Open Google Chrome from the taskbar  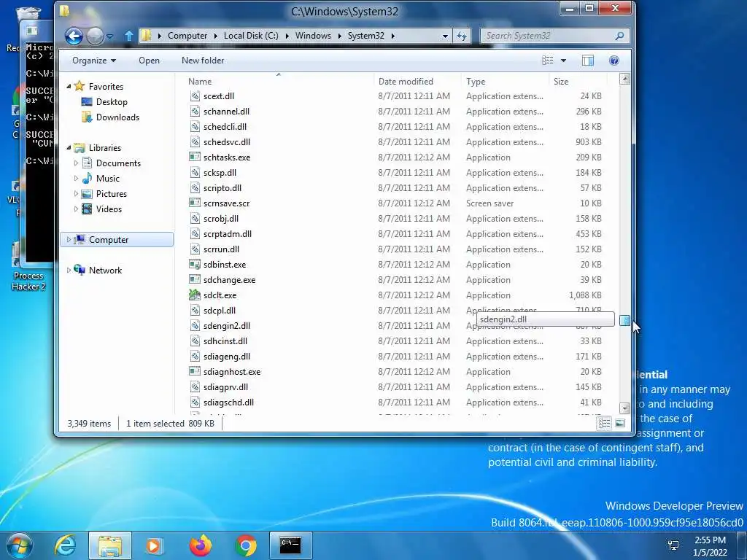(x=245, y=545)
